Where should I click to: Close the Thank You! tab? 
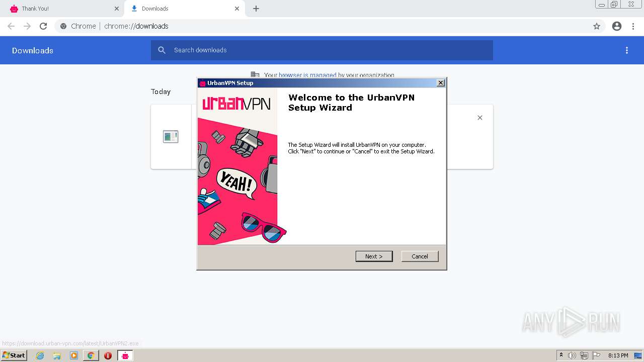pyautogui.click(x=117, y=9)
